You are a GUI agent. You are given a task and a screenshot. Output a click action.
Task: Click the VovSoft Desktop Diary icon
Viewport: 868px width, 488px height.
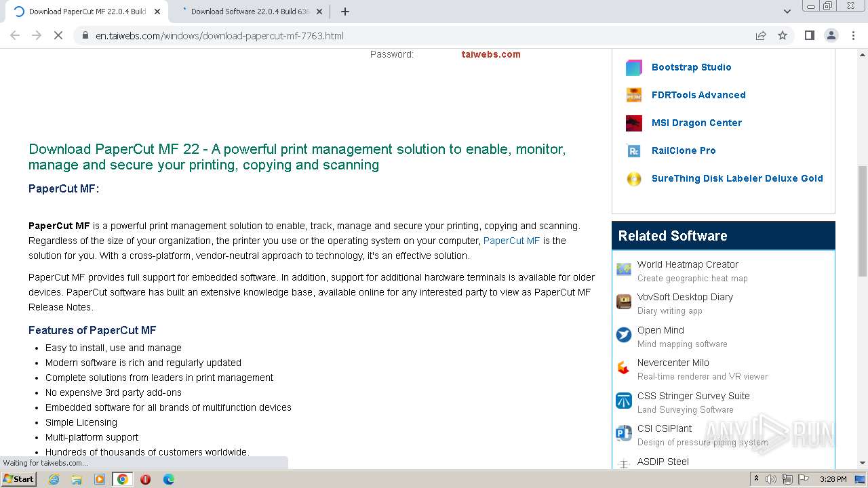[x=624, y=302]
